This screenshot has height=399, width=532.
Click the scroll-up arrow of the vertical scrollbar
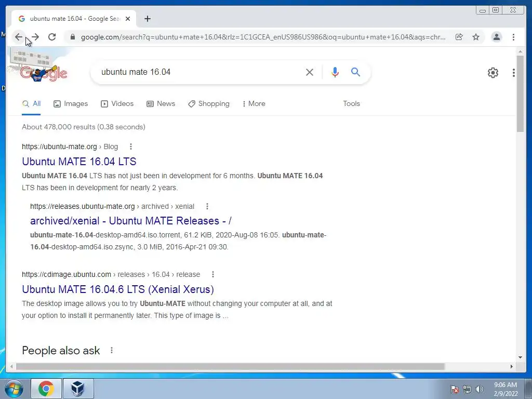(x=521, y=51)
